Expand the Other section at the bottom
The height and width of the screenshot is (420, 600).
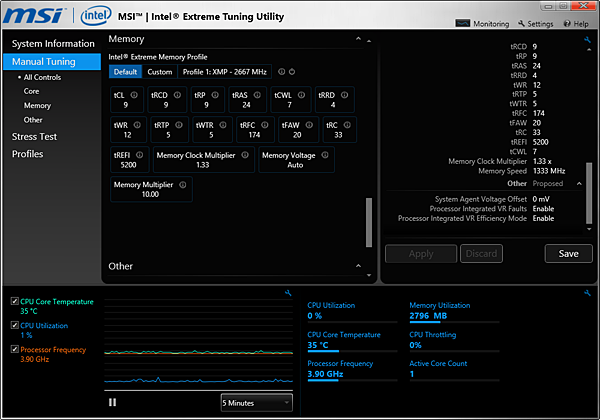pyautogui.click(x=357, y=266)
